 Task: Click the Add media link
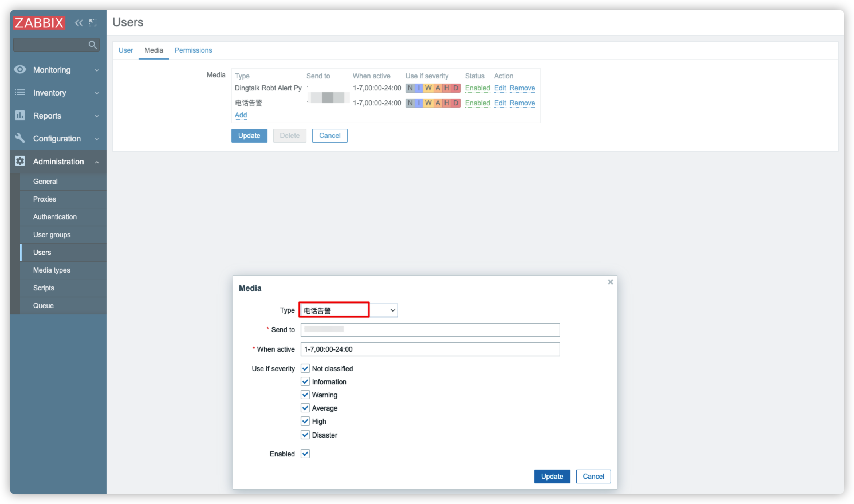(x=241, y=115)
